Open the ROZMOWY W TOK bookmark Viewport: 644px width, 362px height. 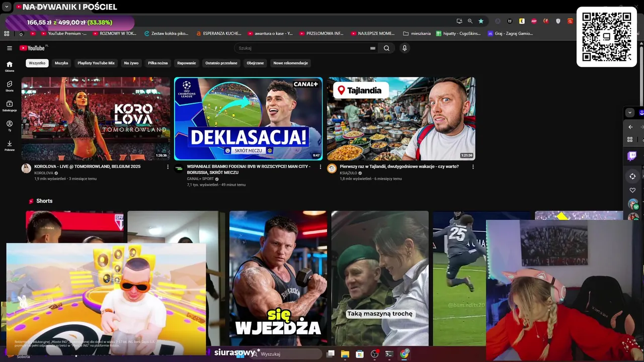point(114,34)
